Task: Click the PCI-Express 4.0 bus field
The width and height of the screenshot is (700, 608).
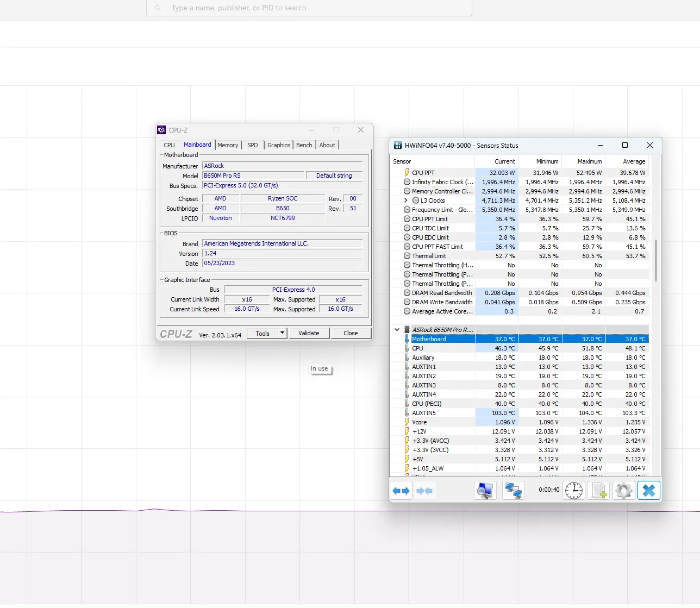Action: coord(293,290)
